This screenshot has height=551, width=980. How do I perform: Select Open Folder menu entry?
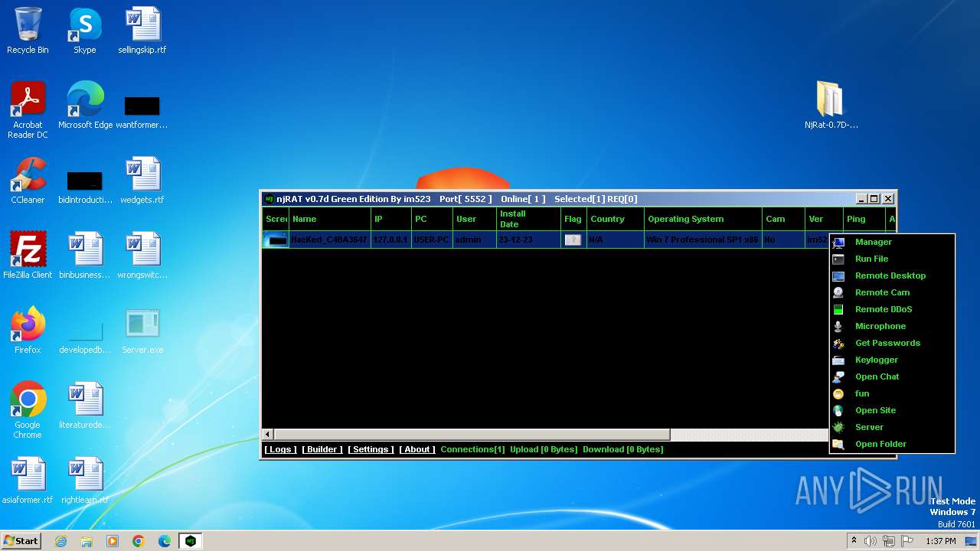(893, 444)
